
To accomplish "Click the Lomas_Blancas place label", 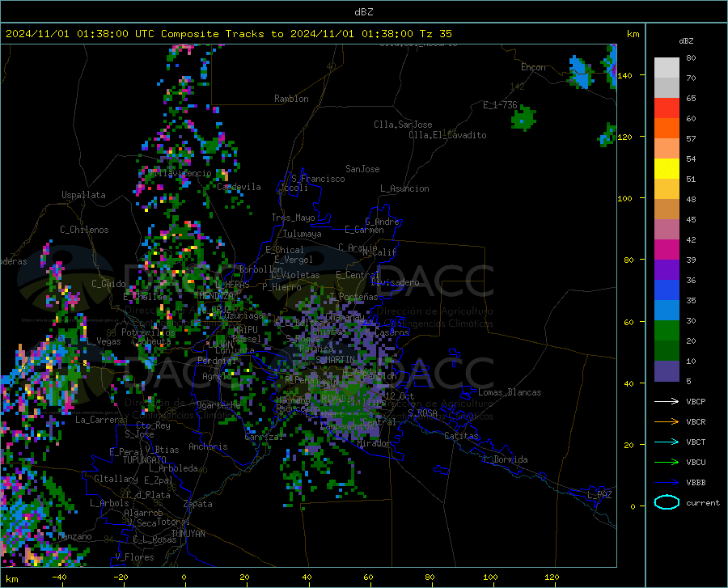I will coord(510,392).
